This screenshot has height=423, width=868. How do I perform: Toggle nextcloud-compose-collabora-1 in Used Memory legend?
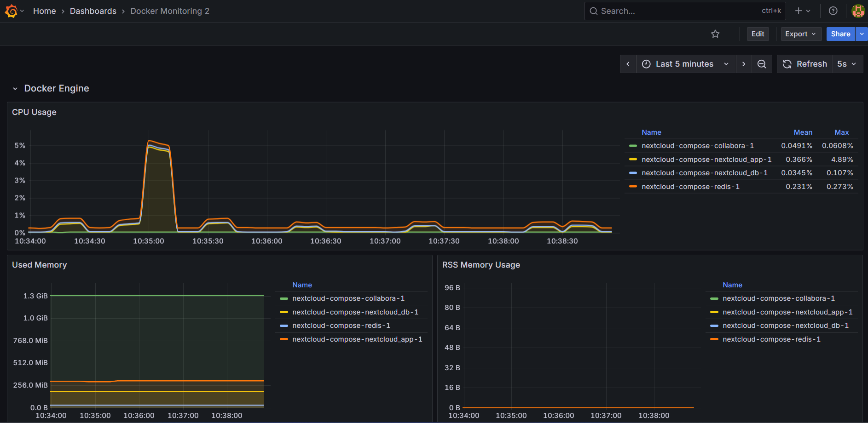coord(348,298)
